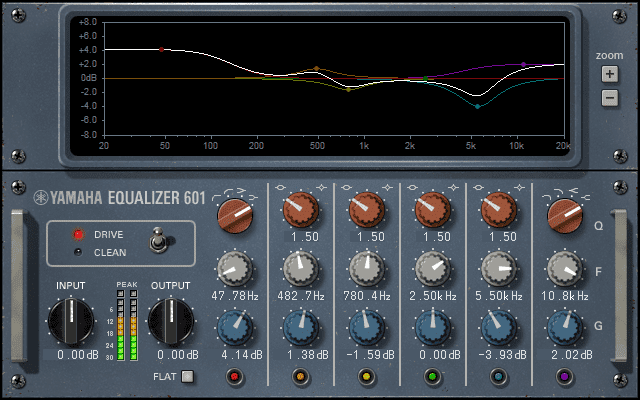The width and height of the screenshot is (640, 400).
Task: Toggle the DRIVE/CLEAN switch
Action: (x=157, y=240)
